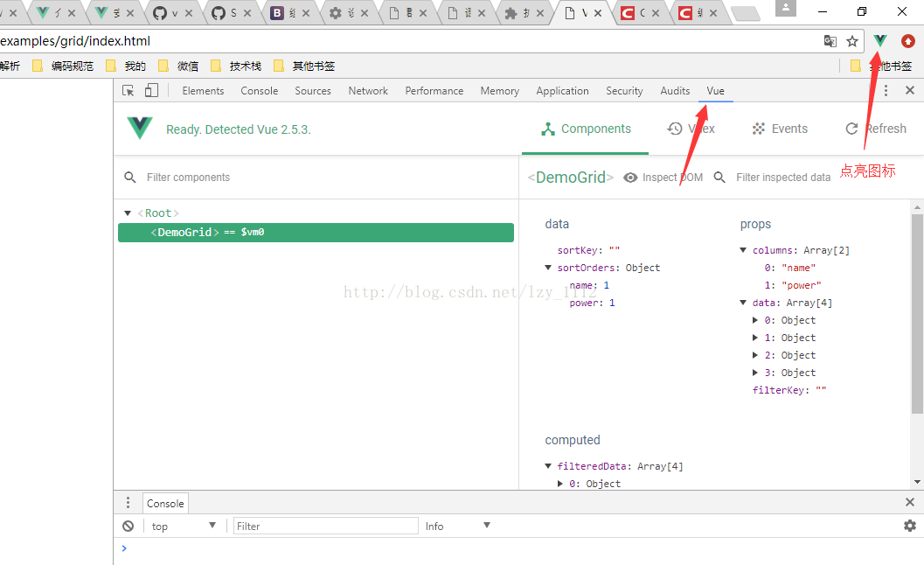Close the console drawer
The width and height of the screenshot is (924, 565).
[x=910, y=503]
